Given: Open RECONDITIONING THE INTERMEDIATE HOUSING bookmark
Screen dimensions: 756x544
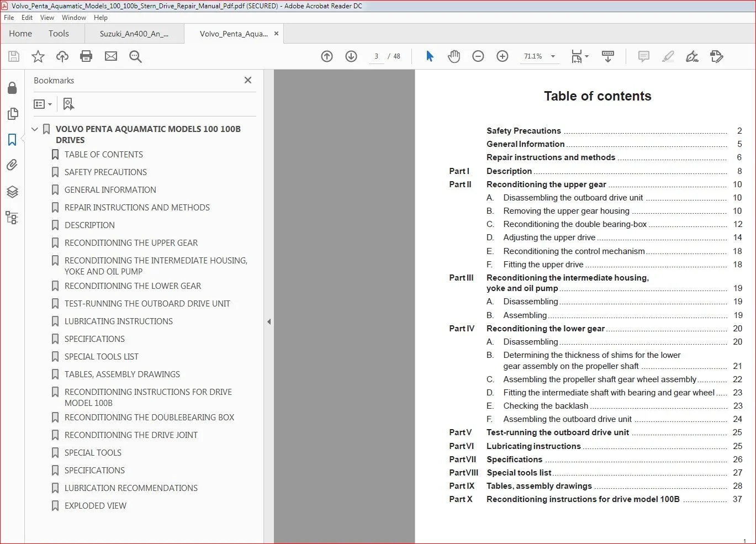Looking at the screenshot, I should pyautogui.click(x=156, y=266).
